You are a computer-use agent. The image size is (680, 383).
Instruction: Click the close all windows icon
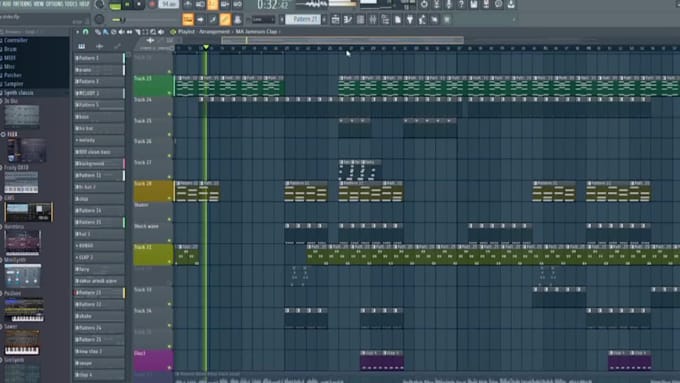pos(447,20)
